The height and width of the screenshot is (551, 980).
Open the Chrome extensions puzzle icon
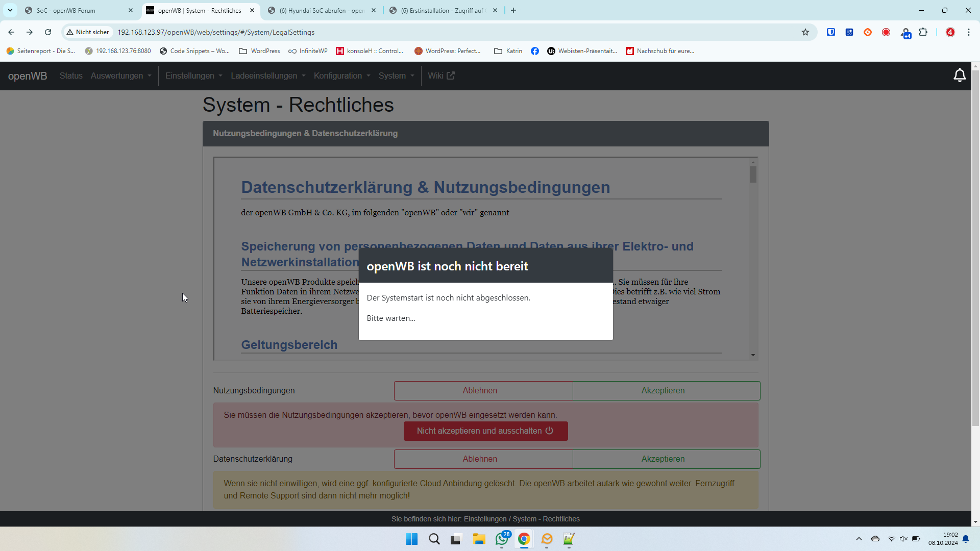(x=923, y=32)
